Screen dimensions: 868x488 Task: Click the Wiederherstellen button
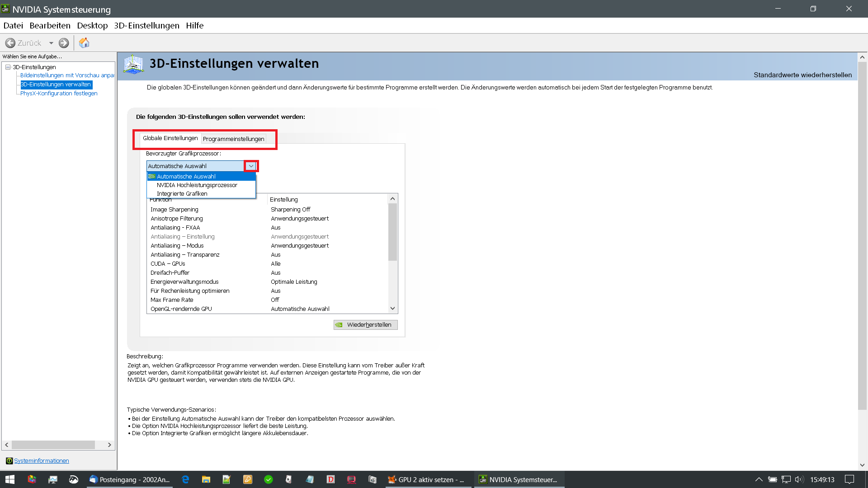click(365, 324)
